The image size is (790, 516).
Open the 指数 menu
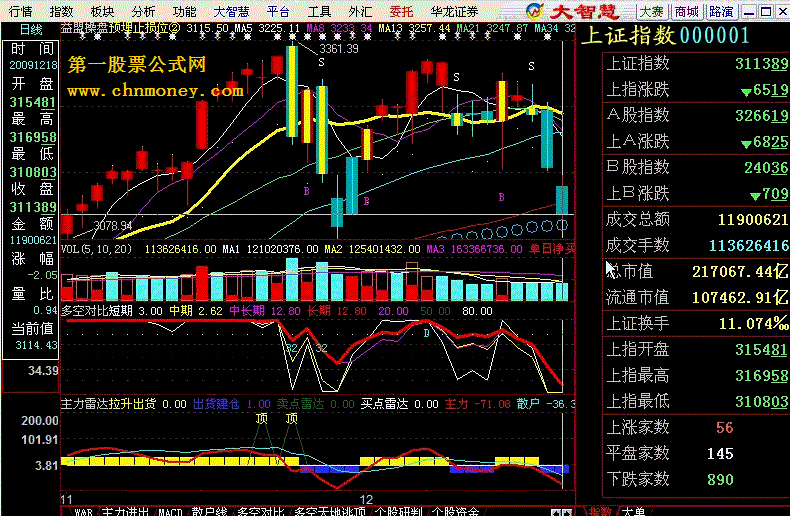pyautogui.click(x=61, y=11)
